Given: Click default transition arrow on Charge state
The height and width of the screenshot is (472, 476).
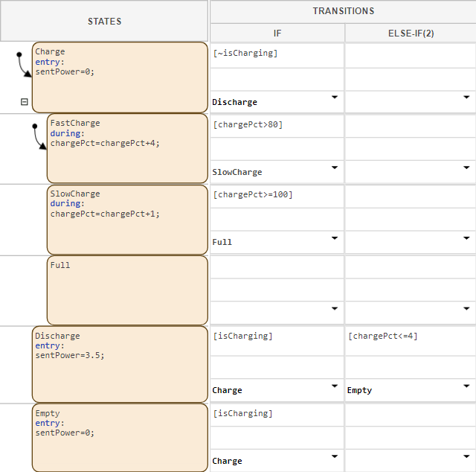Looking at the screenshot, I should (22, 64).
